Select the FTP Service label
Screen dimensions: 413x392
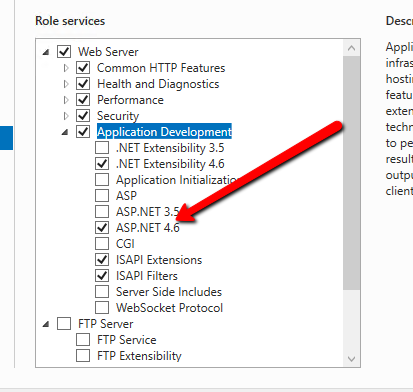point(127,340)
